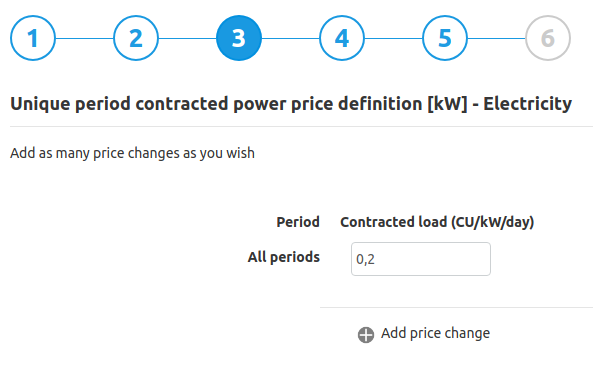Click the Unique period contracted power heading
The height and width of the screenshot is (365, 593).
click(291, 104)
